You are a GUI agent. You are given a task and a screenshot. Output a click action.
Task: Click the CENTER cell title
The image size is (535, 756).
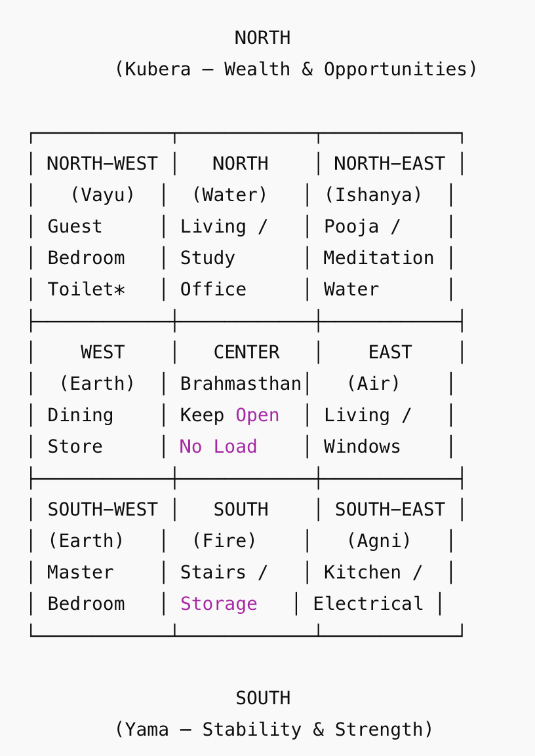click(247, 352)
